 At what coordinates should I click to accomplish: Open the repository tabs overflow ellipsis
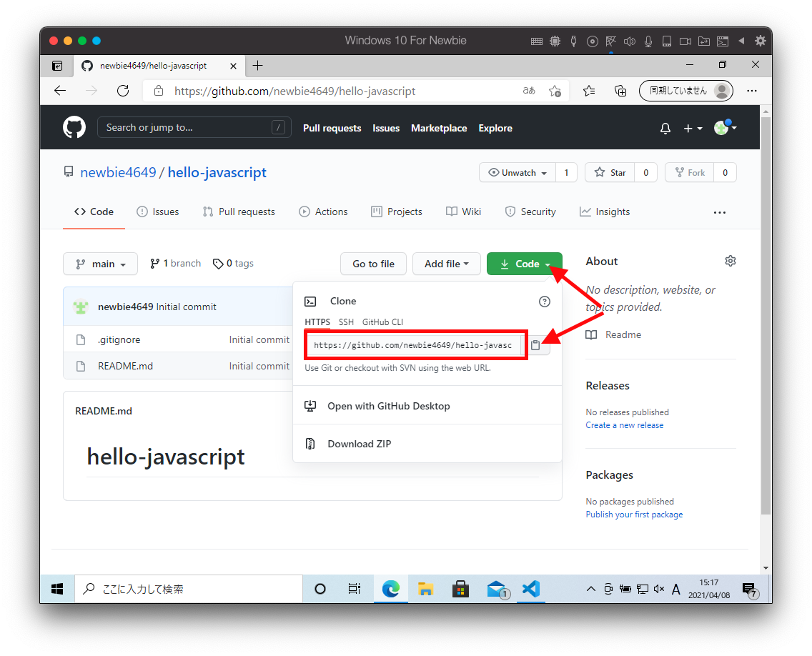(720, 212)
